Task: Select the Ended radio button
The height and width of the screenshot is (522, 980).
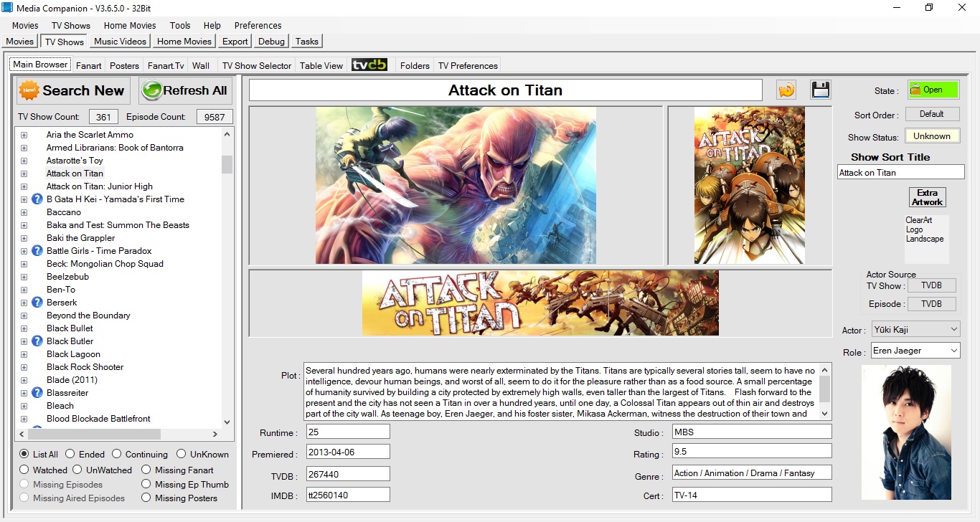Action: point(70,454)
